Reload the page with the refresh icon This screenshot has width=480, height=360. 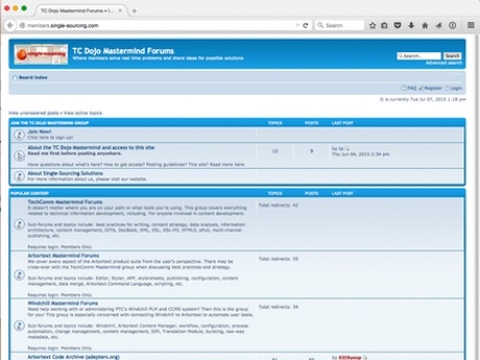[x=305, y=25]
